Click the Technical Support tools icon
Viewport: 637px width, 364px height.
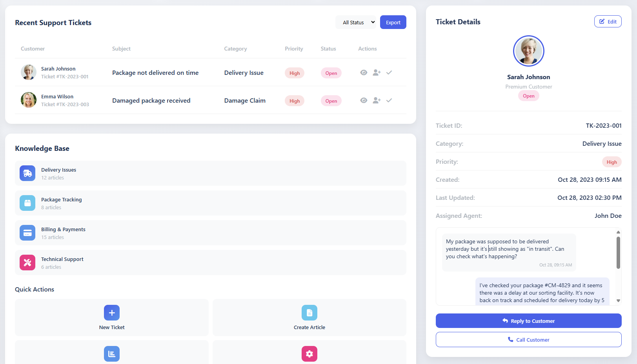coord(27,263)
